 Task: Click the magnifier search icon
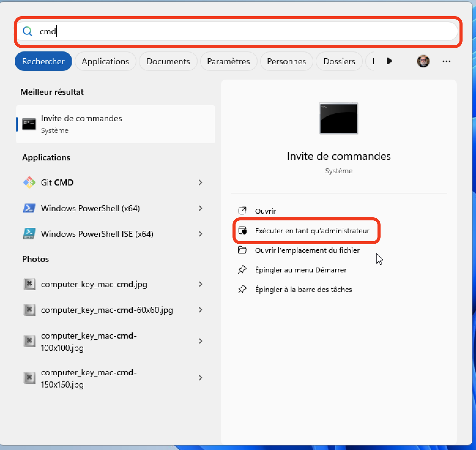click(28, 31)
